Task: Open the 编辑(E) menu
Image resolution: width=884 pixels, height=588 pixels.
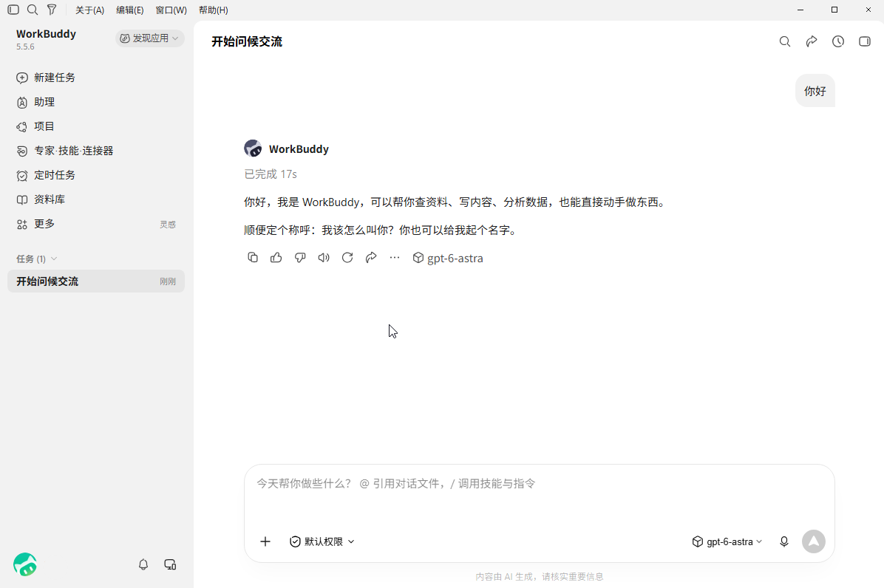Action: [x=129, y=10]
